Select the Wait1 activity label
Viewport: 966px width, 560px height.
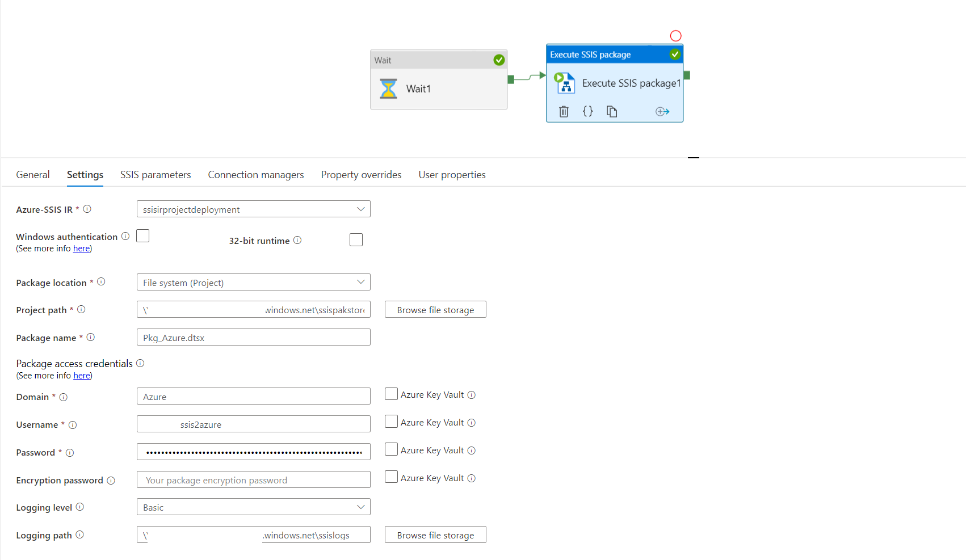coord(418,89)
